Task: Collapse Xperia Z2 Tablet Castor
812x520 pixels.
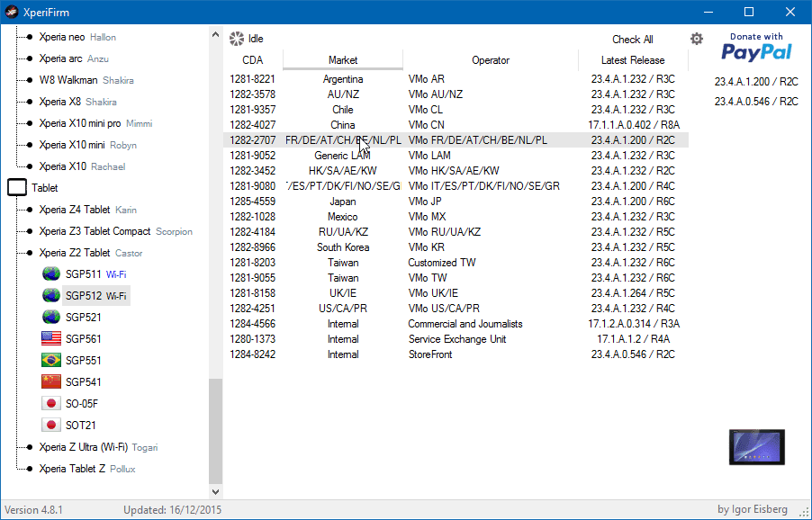Action: [91, 253]
